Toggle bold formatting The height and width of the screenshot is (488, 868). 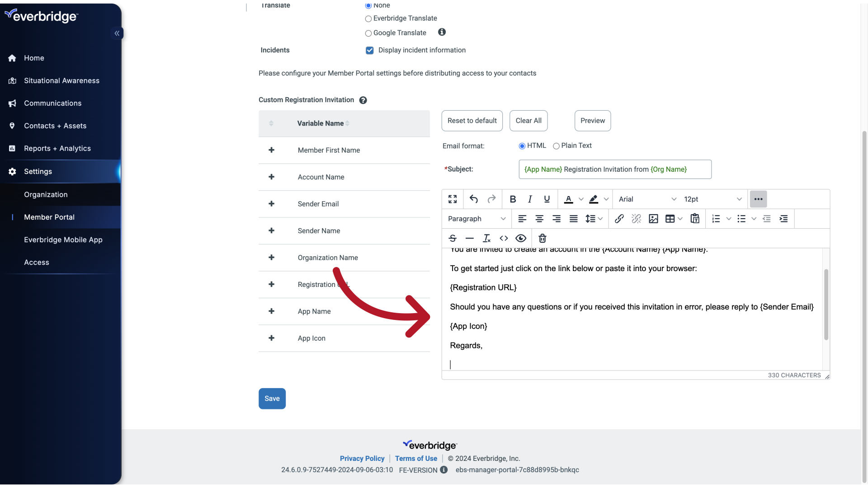click(513, 199)
